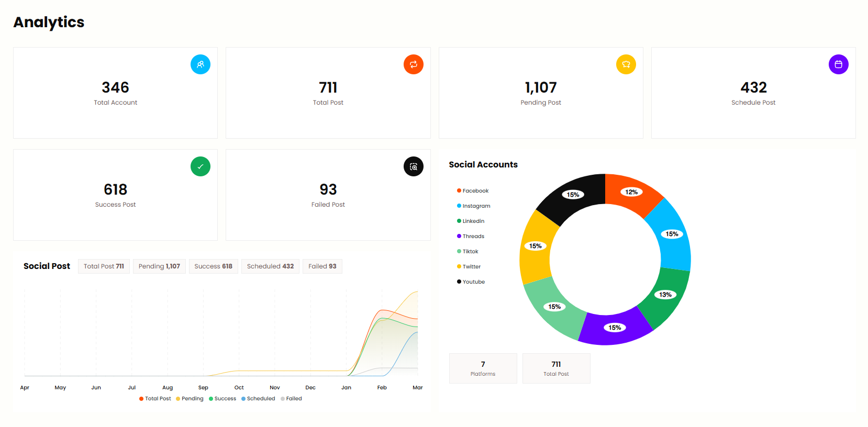
Task: Click the dark green 13% donut segment
Action: [665, 296]
